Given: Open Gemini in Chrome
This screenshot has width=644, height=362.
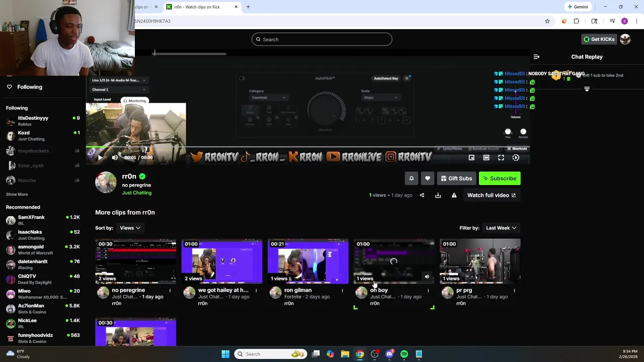Looking at the screenshot, I should pos(578,7).
